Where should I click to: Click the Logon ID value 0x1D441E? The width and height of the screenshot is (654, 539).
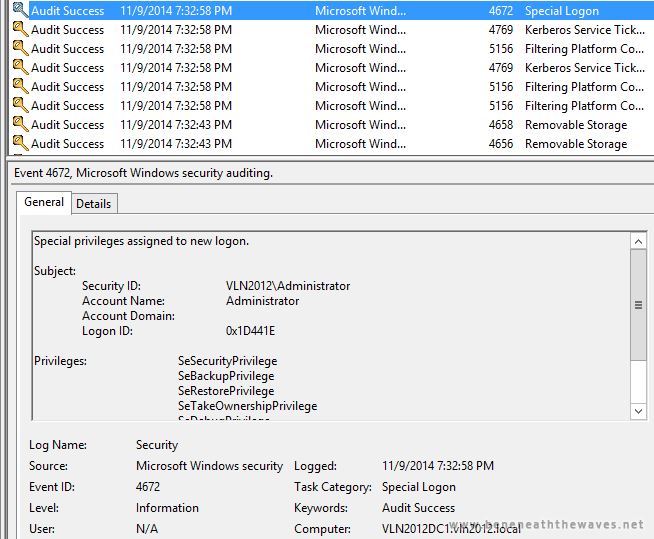(250, 331)
